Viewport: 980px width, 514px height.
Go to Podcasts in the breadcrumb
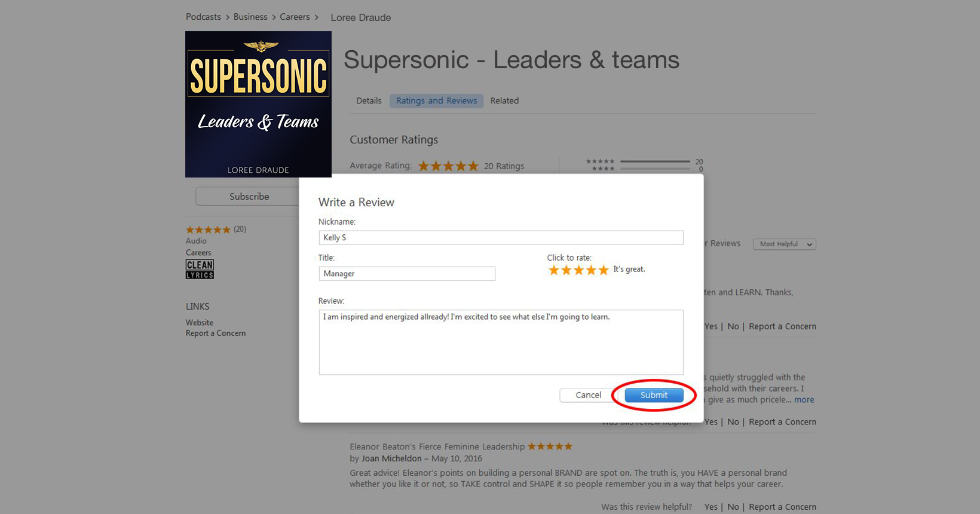pos(203,17)
